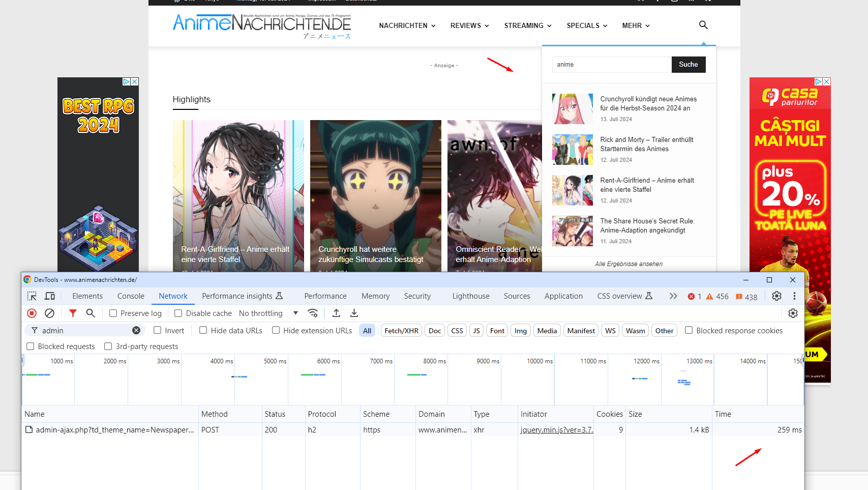The image size is (868, 490).
Task: Stop recording network log
Action: (32, 313)
